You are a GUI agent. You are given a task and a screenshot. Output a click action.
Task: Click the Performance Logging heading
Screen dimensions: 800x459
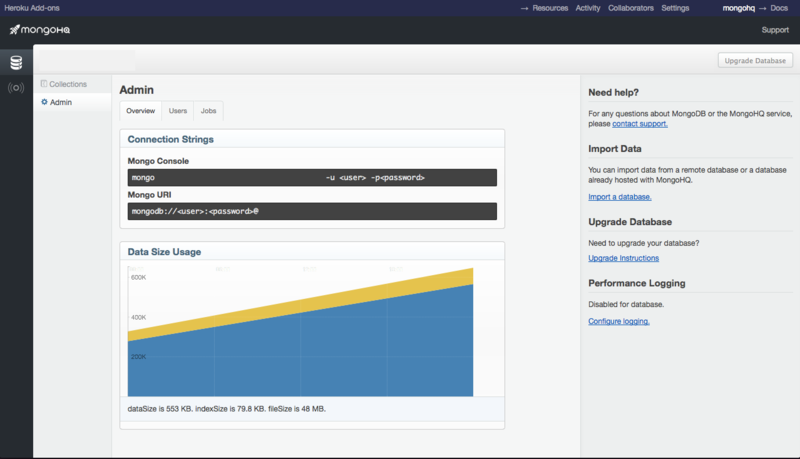tap(637, 283)
